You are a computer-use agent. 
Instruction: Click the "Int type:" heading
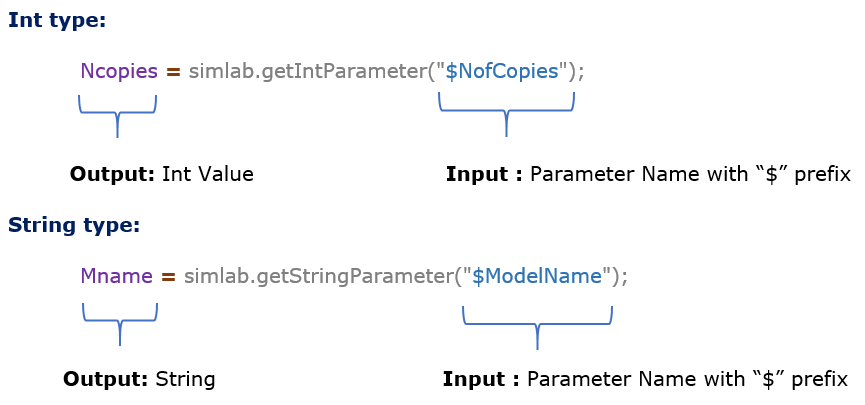click(57, 20)
